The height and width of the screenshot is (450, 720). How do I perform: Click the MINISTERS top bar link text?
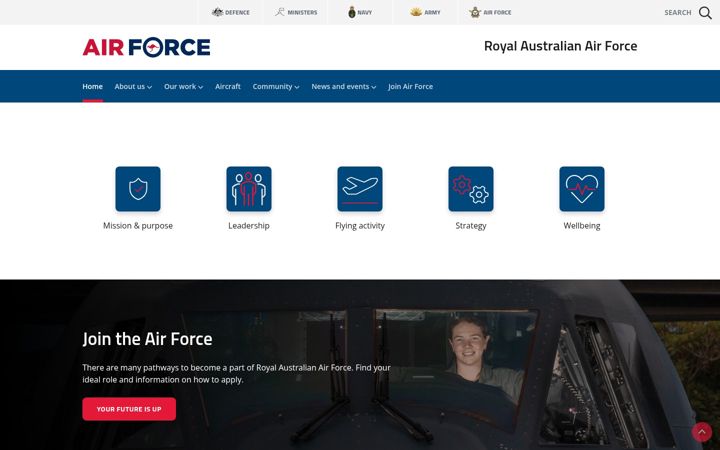tap(302, 12)
